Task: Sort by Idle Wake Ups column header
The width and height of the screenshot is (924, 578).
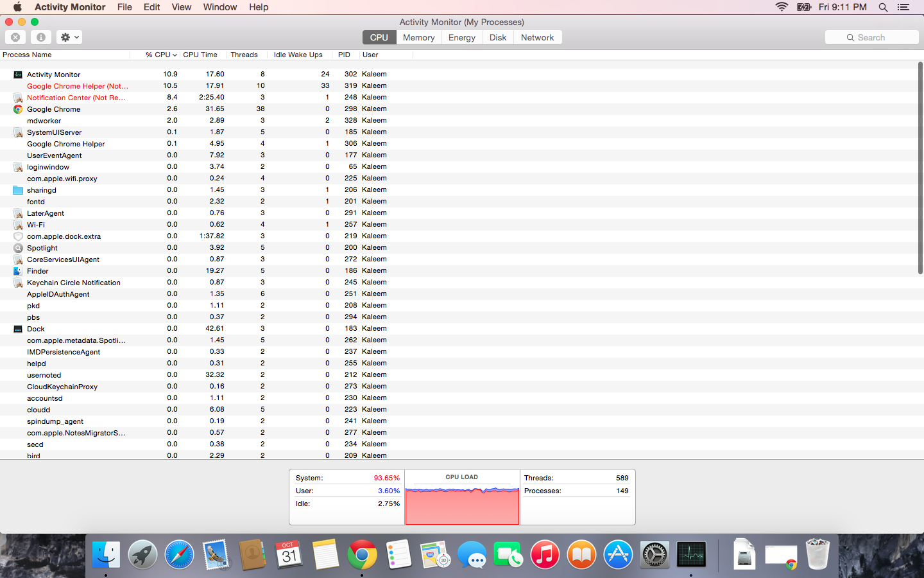Action: [298, 55]
